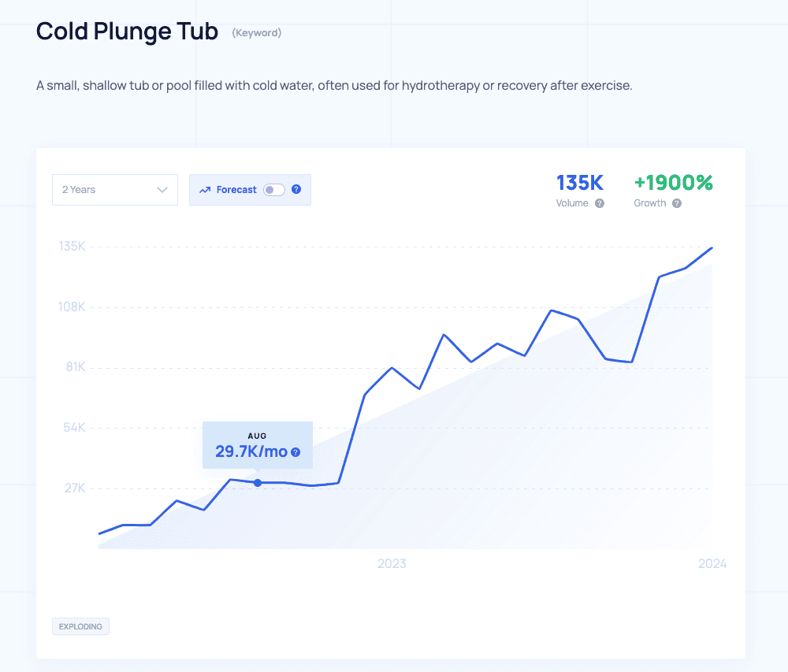
Task: Click the highlighted August data point dot
Action: (258, 482)
